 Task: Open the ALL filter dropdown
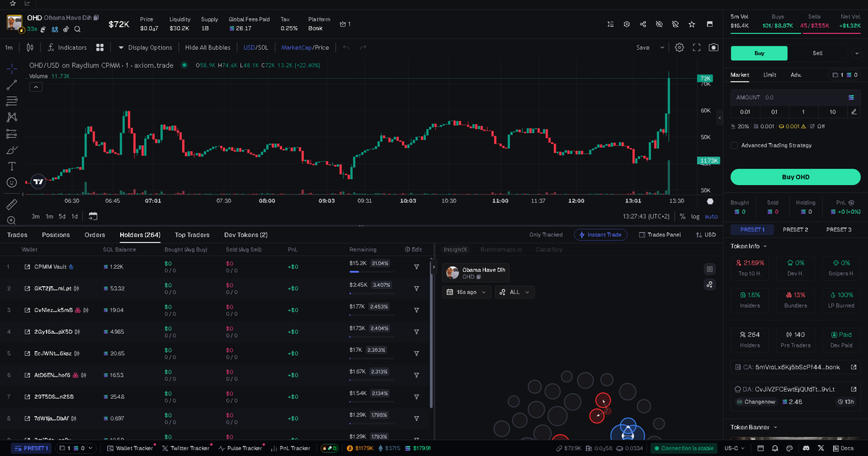[515, 292]
